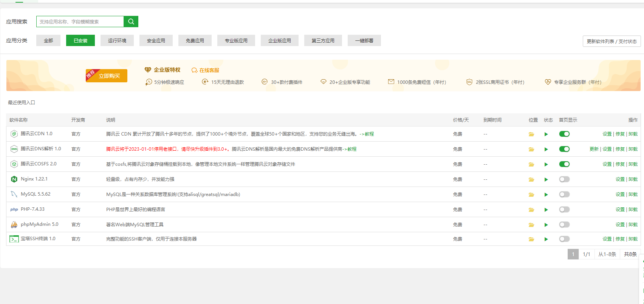Click 更新 link for 腾讯云DNS解析 1.0
Image resolution: width=644 pixels, height=304 pixels.
[594, 149]
